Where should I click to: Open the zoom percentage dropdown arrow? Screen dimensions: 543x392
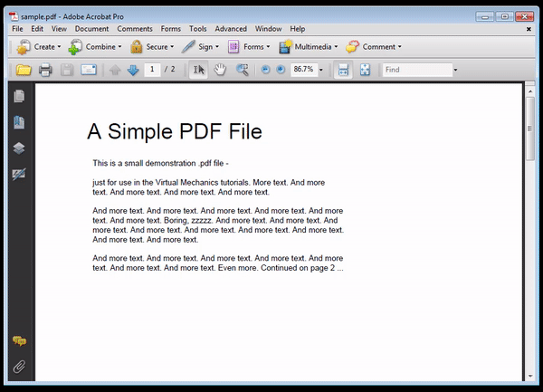[321, 70]
